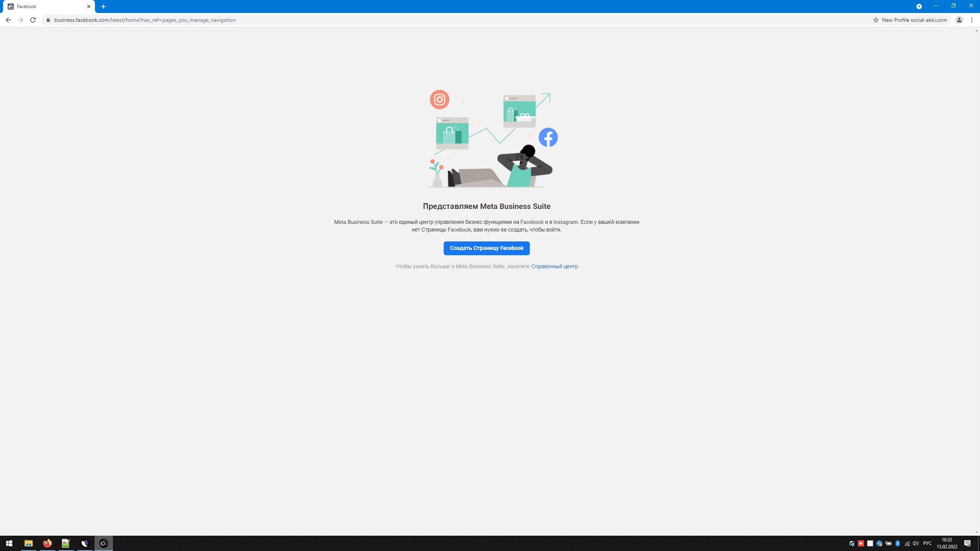
Task: Minimize the browser window
Action: click(936, 6)
